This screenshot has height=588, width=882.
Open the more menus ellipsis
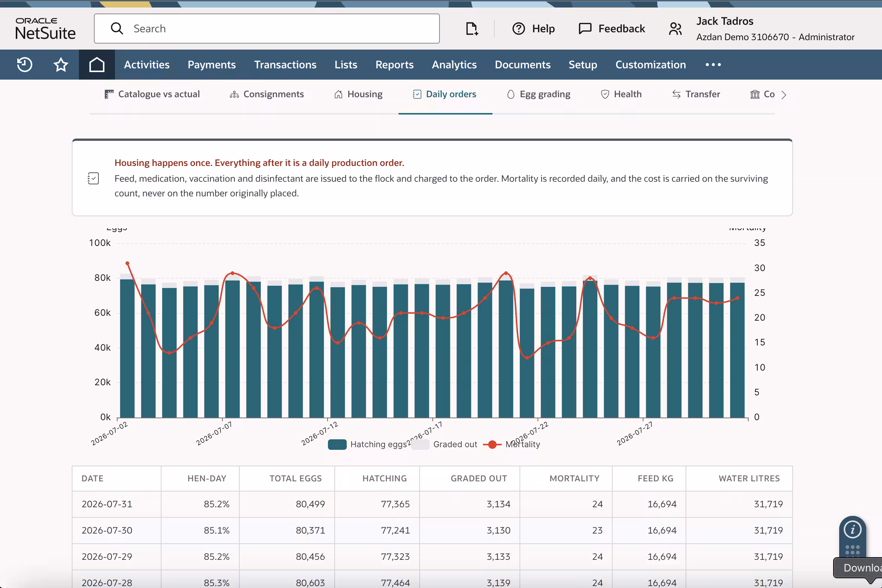pyautogui.click(x=713, y=65)
